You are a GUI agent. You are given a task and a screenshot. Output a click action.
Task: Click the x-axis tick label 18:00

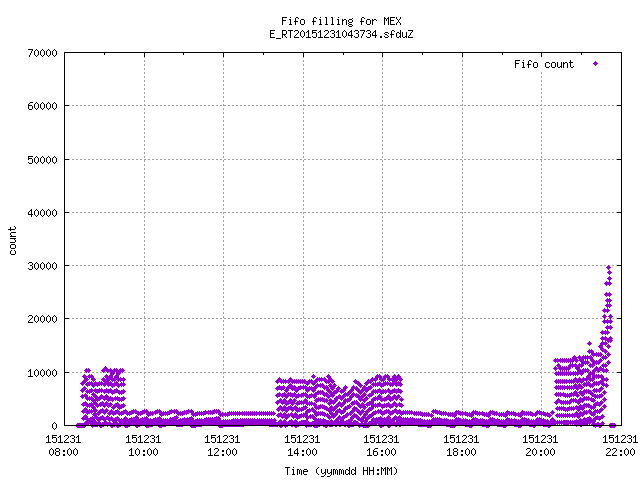462,452
